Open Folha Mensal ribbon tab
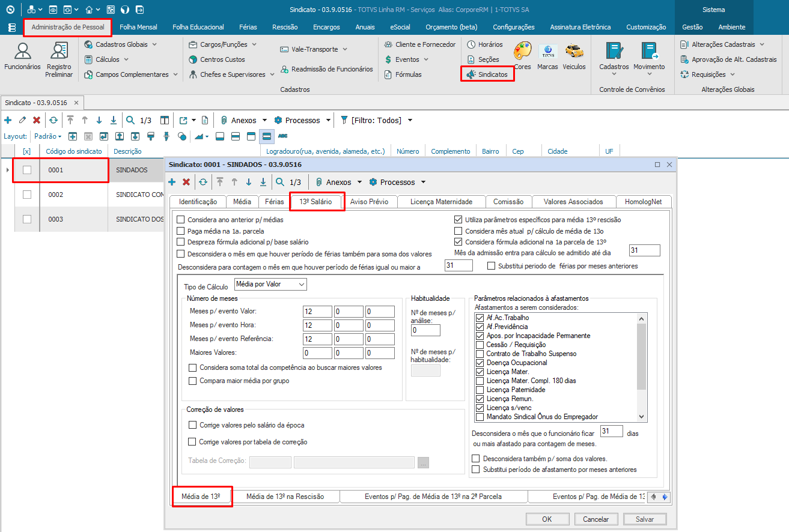Image resolution: width=789 pixels, height=532 pixels. point(138,27)
